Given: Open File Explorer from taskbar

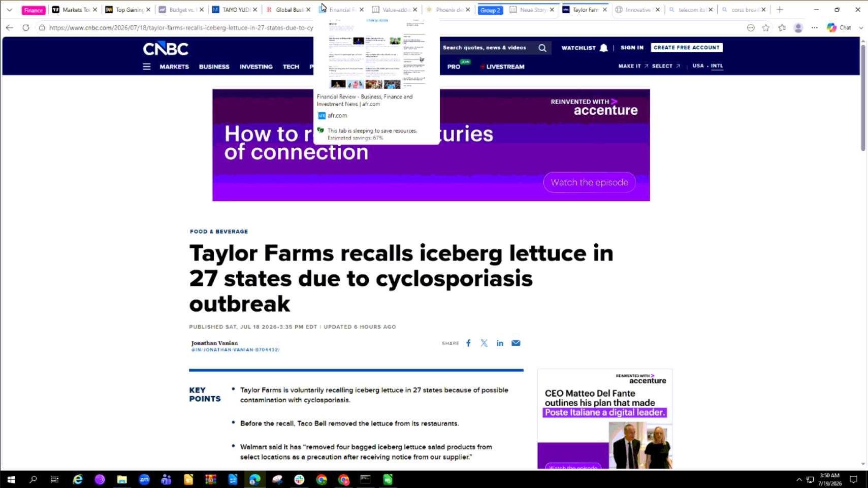Looking at the screenshot, I should (x=122, y=479).
